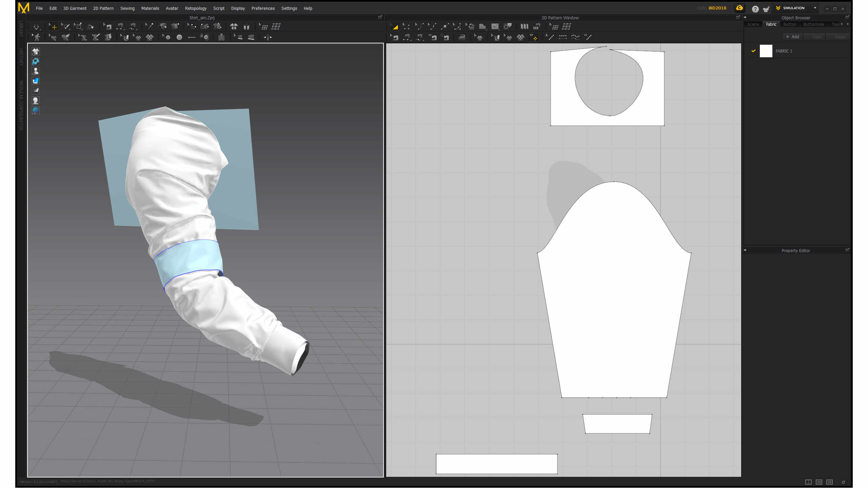868x488 pixels.
Task: Select the Select/Move tool in 3D toolbar
Action: (x=53, y=26)
